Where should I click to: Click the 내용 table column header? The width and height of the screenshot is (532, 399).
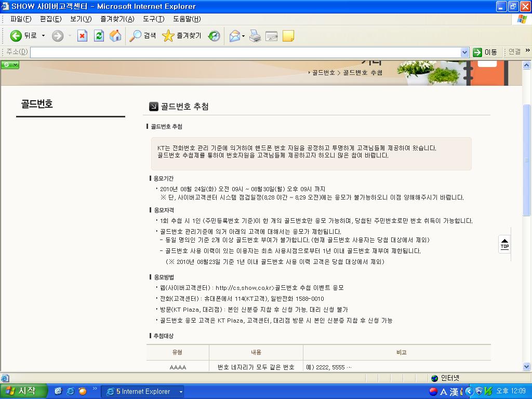(256, 352)
